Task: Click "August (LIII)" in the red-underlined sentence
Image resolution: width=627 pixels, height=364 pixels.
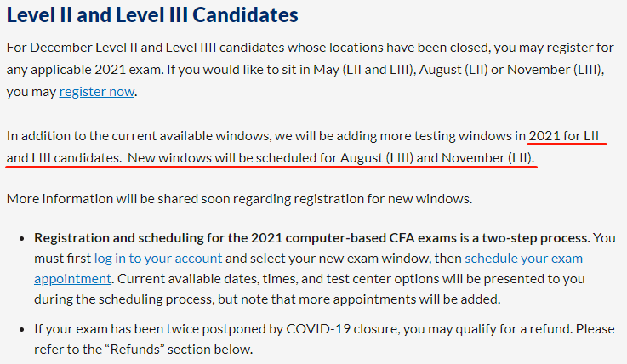Action: click(x=375, y=157)
